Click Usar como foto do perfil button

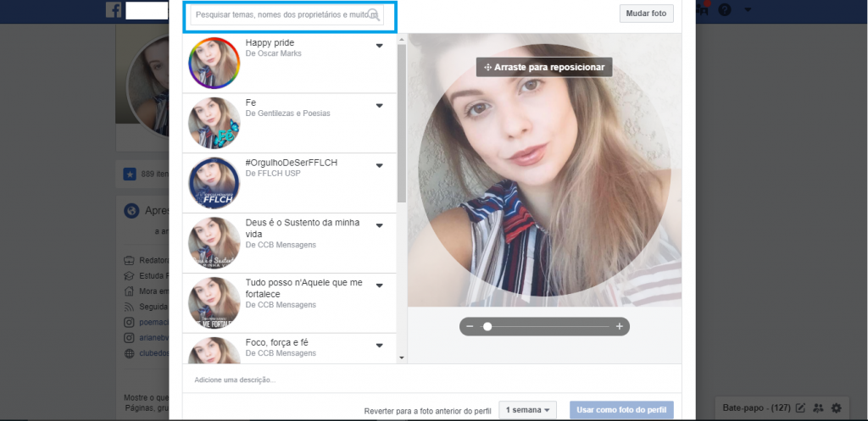pyautogui.click(x=621, y=410)
